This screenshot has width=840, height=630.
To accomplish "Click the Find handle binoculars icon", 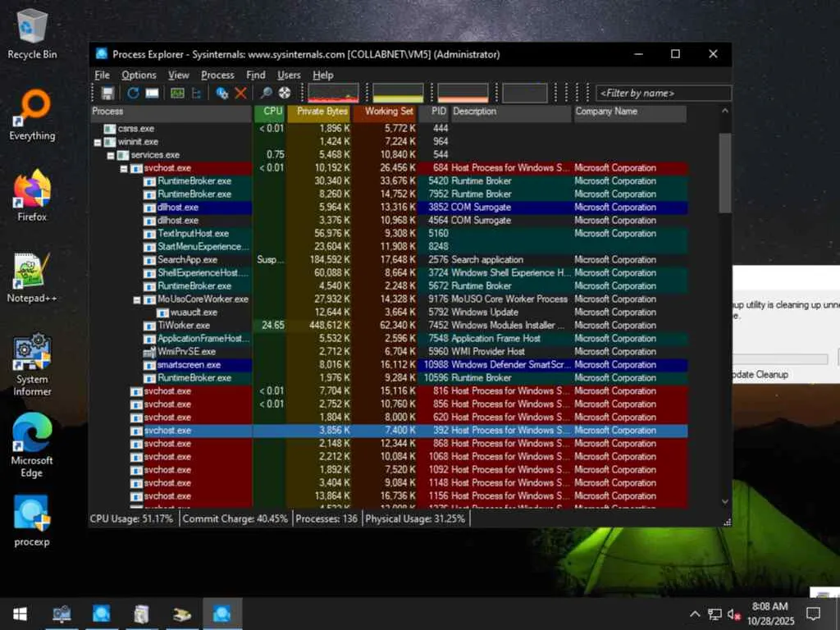I will pyautogui.click(x=266, y=94).
